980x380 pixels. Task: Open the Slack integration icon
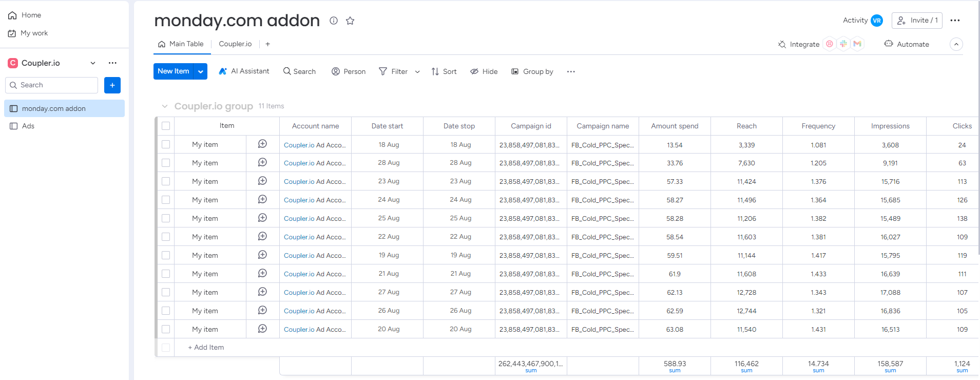843,44
